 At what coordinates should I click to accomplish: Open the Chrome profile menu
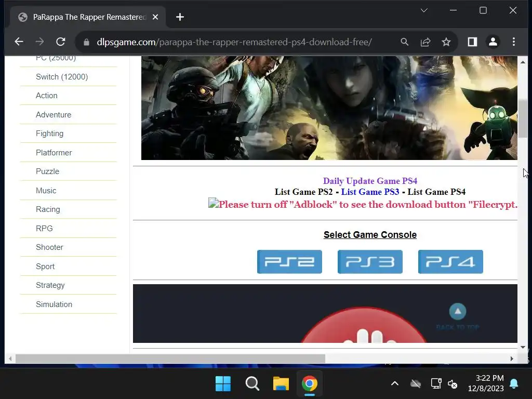click(x=493, y=42)
